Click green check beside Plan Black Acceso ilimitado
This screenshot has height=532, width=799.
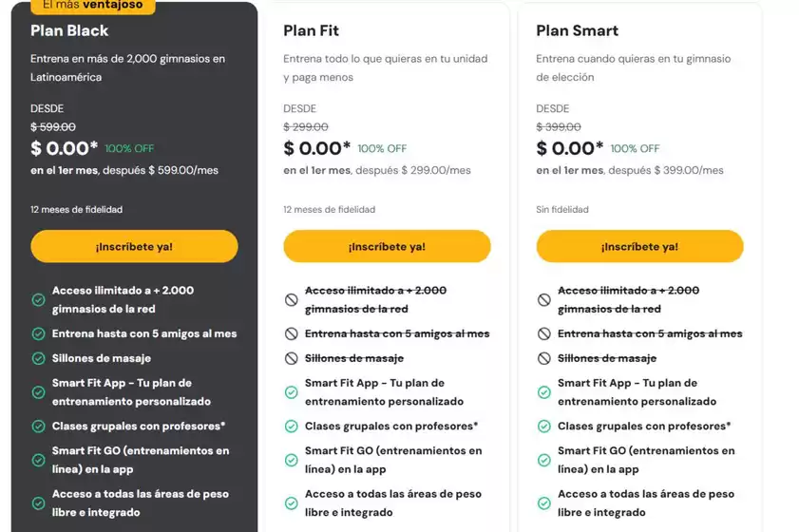(38, 299)
